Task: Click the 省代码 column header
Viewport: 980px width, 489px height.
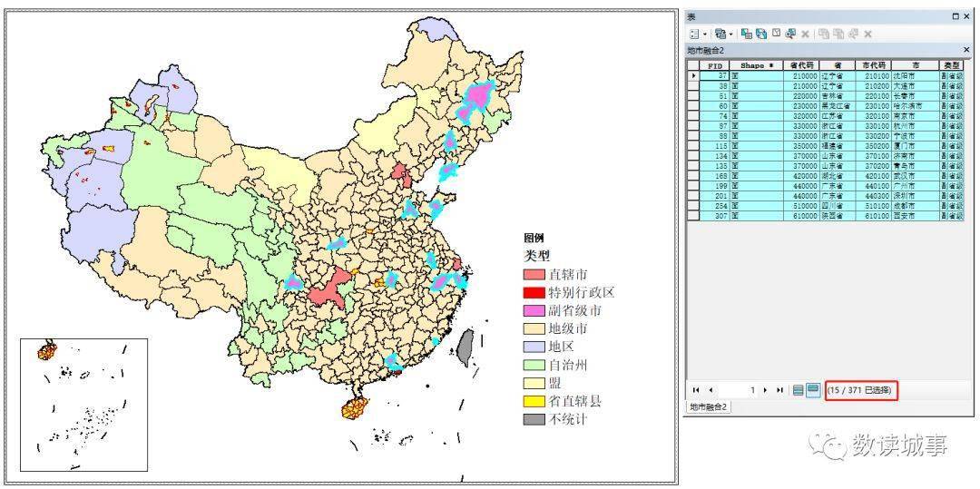Action: (x=800, y=65)
